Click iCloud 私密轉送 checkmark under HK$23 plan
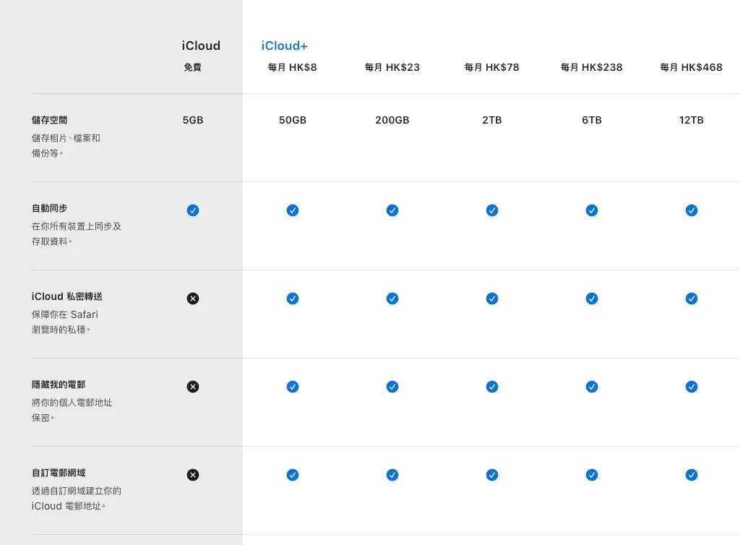The height and width of the screenshot is (545, 756). [392, 299]
